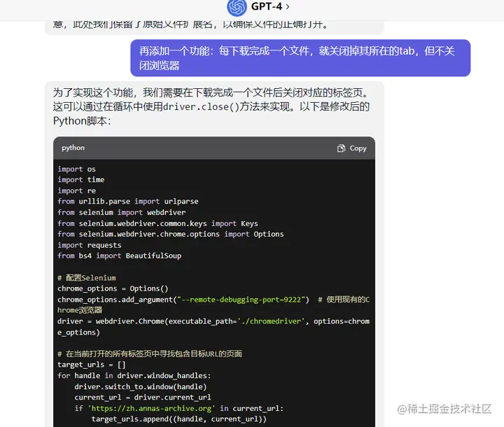
Task: Click the remote-debugging-port argument string
Action: 241,300
